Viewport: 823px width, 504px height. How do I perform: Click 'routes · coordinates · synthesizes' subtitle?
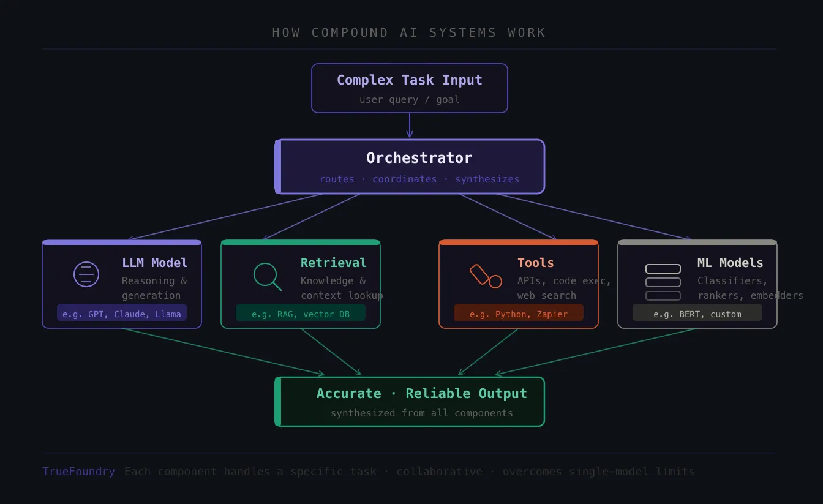pyautogui.click(x=419, y=179)
